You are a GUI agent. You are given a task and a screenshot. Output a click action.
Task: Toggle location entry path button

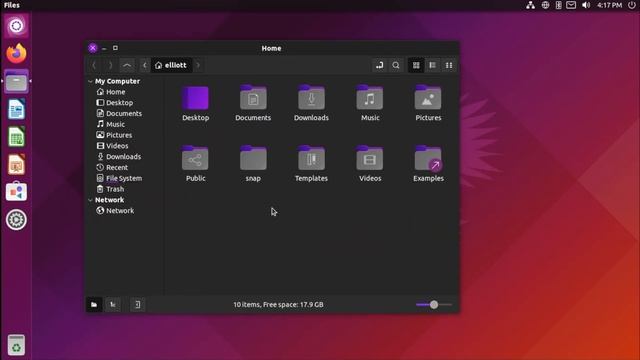tap(380, 65)
